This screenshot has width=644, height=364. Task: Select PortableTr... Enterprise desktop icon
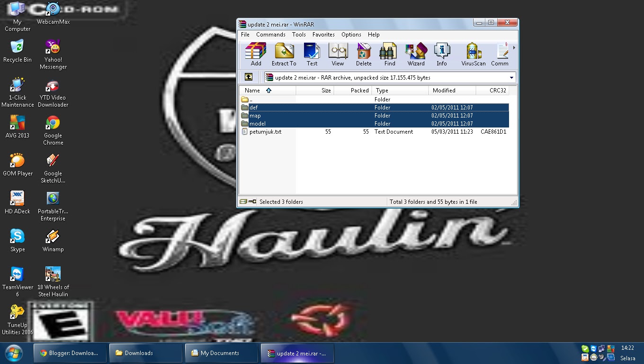click(x=53, y=207)
